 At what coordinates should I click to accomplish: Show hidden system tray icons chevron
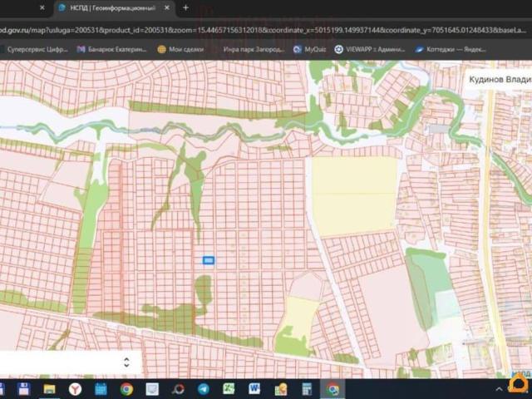[x=499, y=389]
